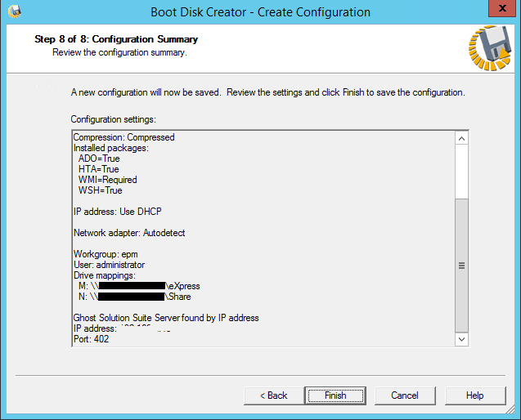Click scroll up arrow in settings list
This screenshot has width=521, height=420.
[x=461, y=138]
